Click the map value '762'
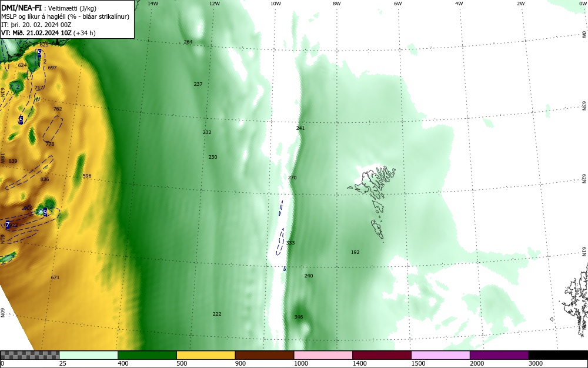The height and width of the screenshot is (368, 588). pos(58,109)
